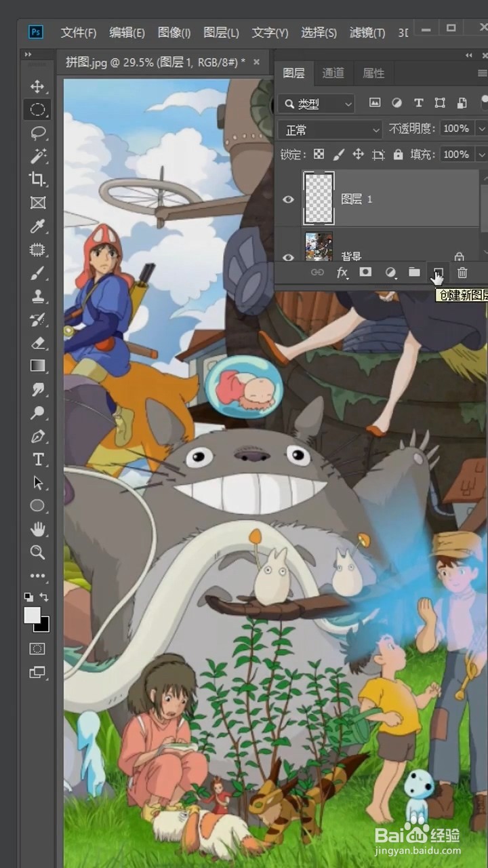Add a layer mask

365,273
